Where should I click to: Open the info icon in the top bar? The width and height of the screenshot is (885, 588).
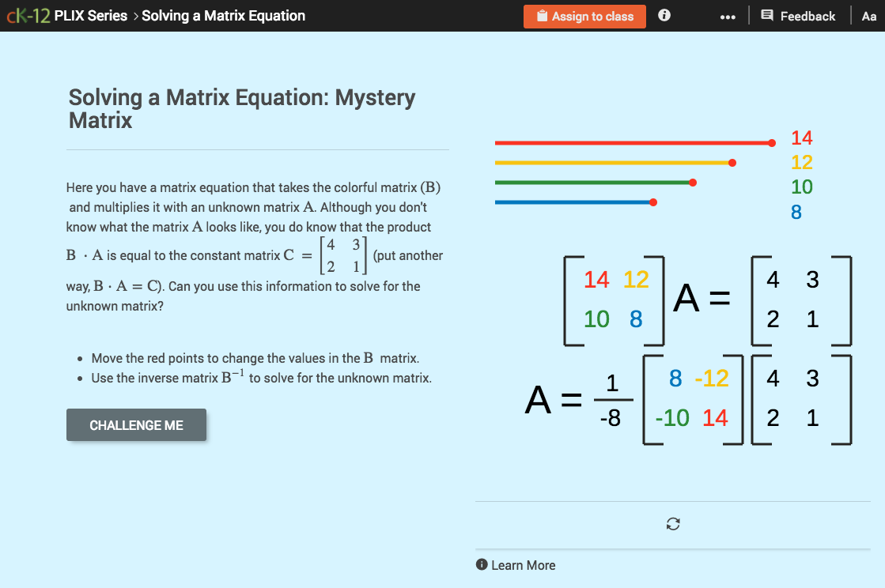coord(664,15)
